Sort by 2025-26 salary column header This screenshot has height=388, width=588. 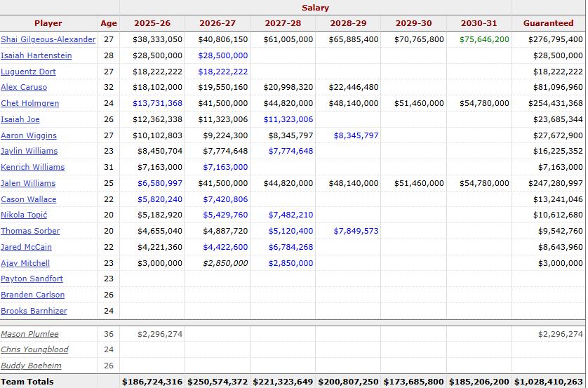tap(152, 23)
